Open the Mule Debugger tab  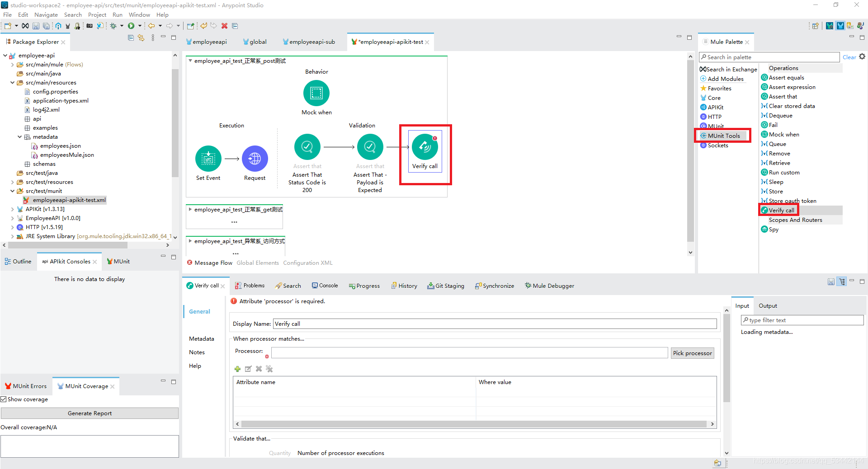549,286
